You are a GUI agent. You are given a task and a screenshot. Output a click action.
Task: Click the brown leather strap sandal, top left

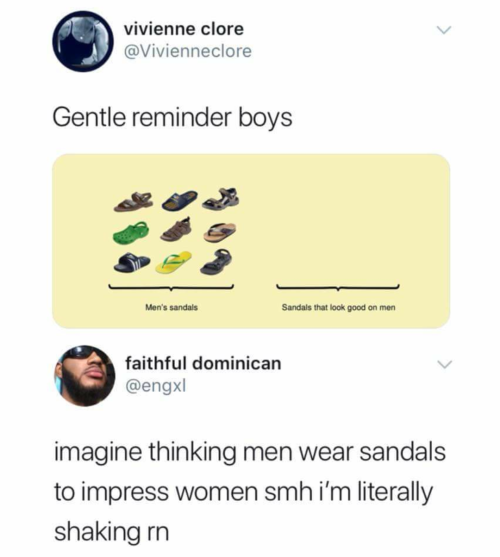pos(134,202)
